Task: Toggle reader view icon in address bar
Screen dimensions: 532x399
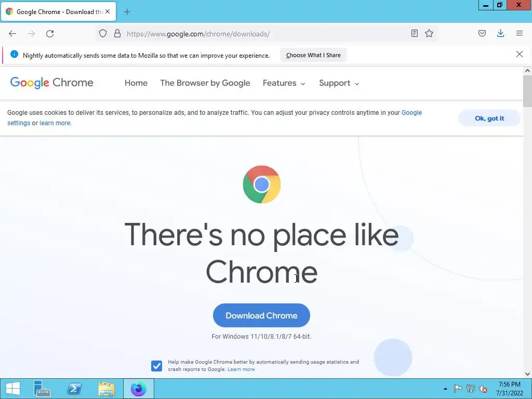Action: (414, 33)
